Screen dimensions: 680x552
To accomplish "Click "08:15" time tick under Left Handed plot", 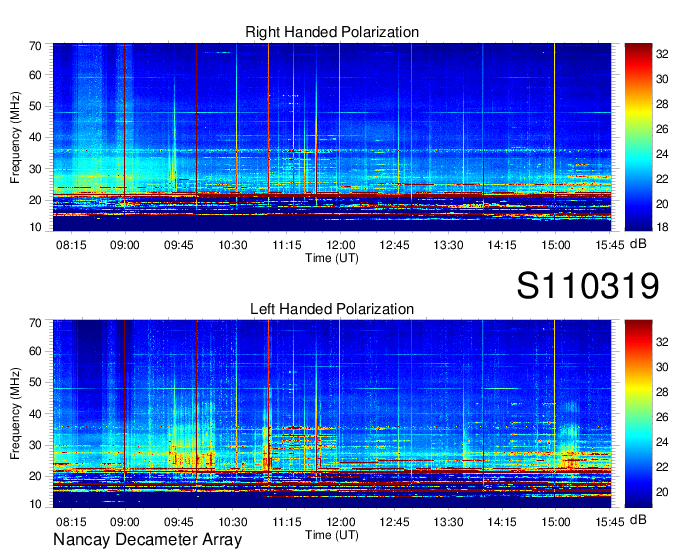I will 71,522.
